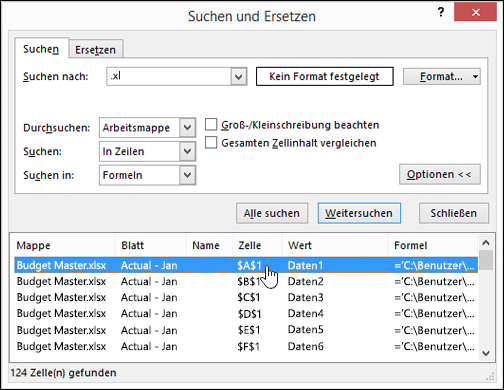Select the result row with cell $F$1
Screen dimensions: 504x390
[246, 346]
